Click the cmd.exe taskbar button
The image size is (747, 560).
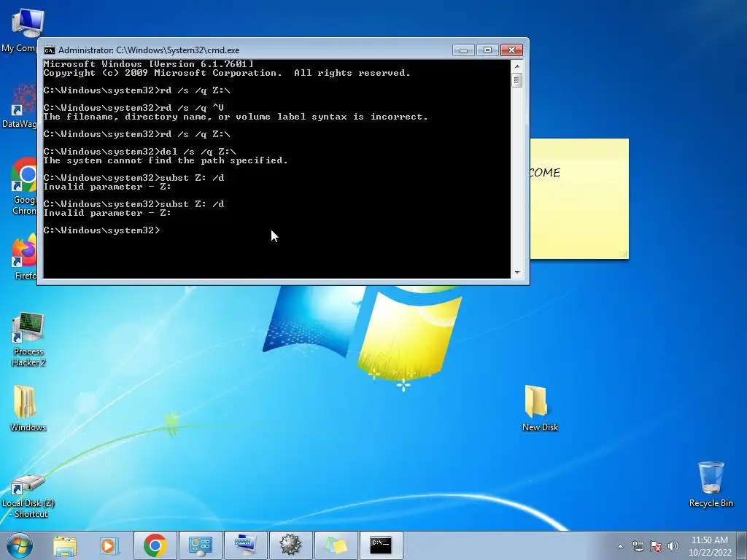tap(381, 545)
